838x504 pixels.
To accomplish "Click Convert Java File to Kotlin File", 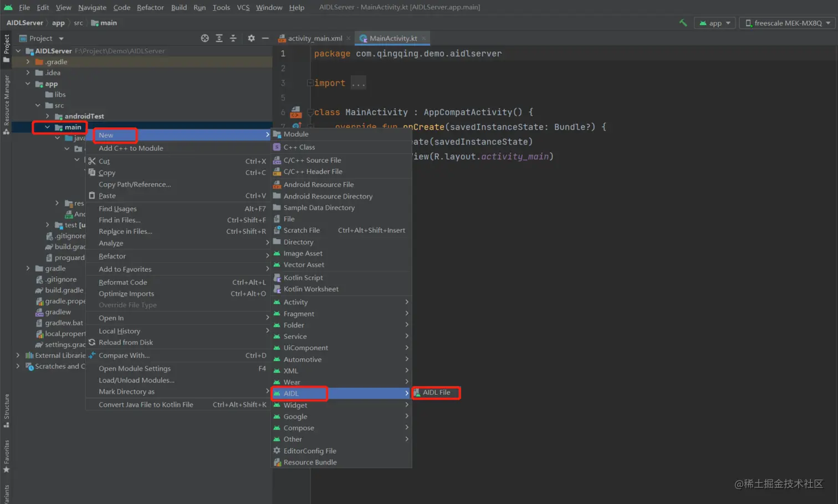I will (178, 405).
